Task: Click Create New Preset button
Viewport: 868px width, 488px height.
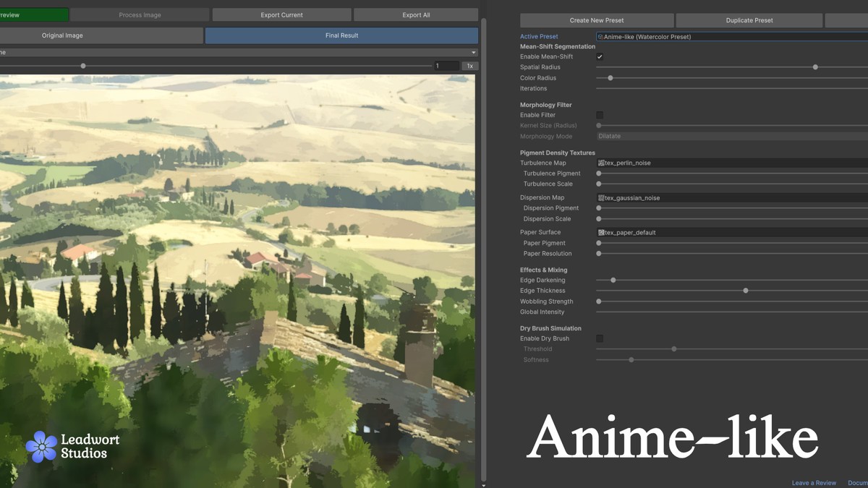Action: tap(597, 20)
